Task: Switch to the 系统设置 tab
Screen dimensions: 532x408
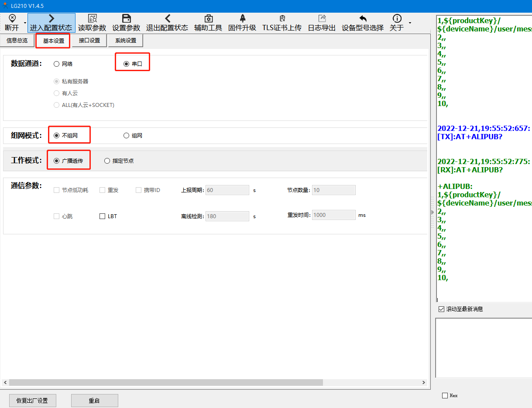Action: (126, 41)
